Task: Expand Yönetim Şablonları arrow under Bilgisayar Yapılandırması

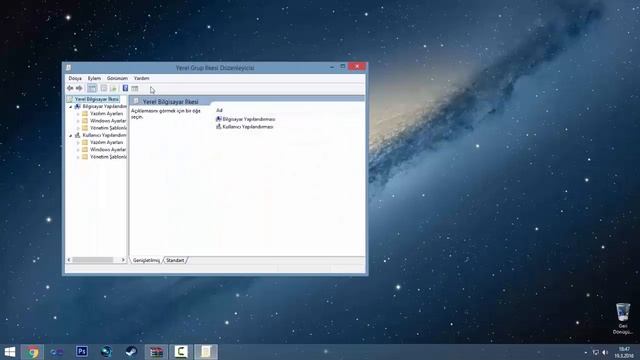Action: [x=78, y=128]
